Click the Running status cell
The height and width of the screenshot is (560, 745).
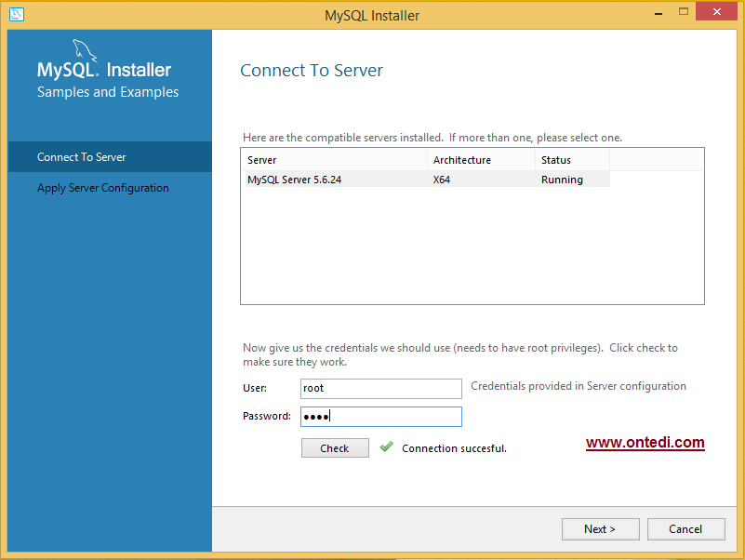562,180
